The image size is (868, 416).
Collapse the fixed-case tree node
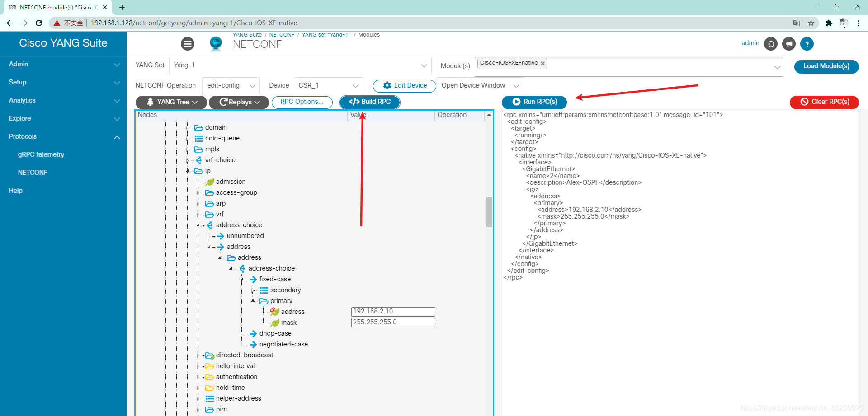pyautogui.click(x=242, y=280)
